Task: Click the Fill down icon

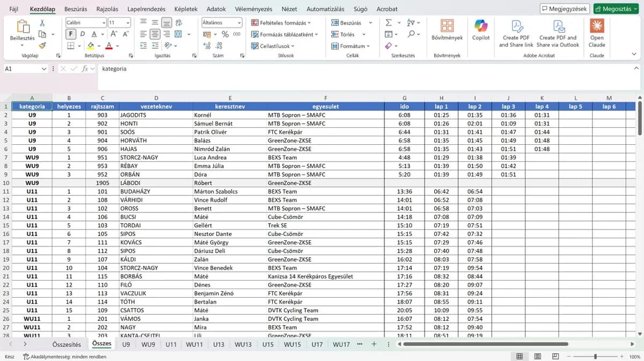Action: pos(389,34)
